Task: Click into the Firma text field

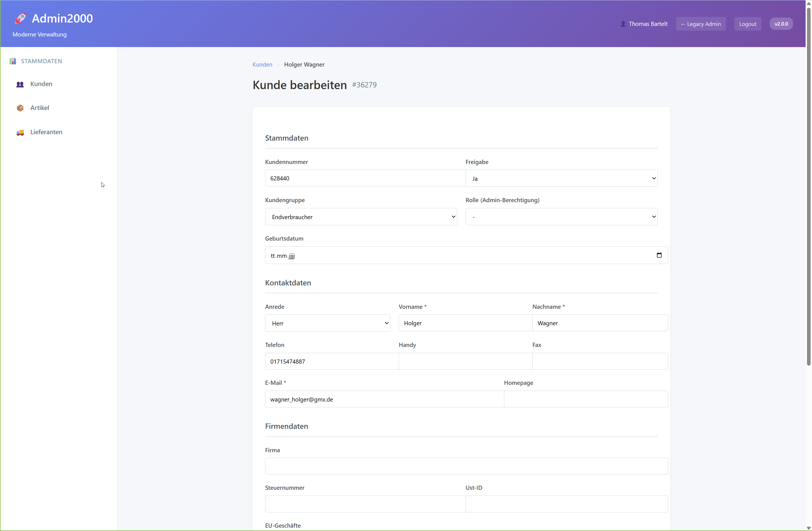Action: pyautogui.click(x=466, y=466)
